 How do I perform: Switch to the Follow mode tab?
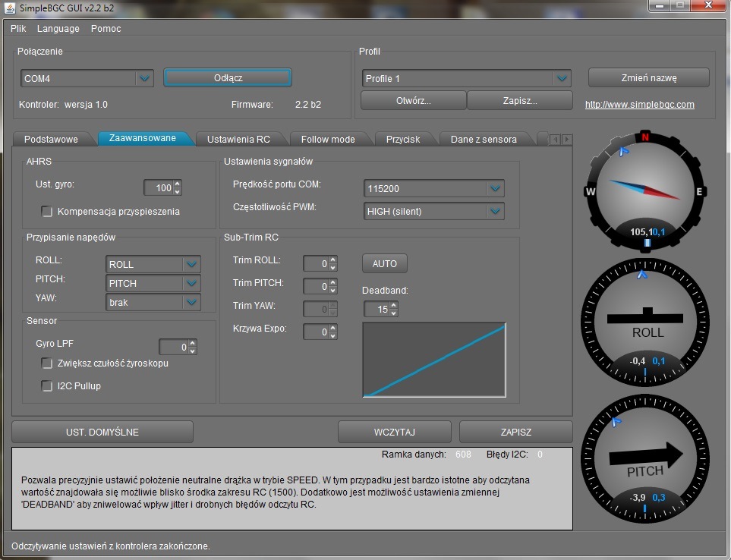tap(328, 139)
